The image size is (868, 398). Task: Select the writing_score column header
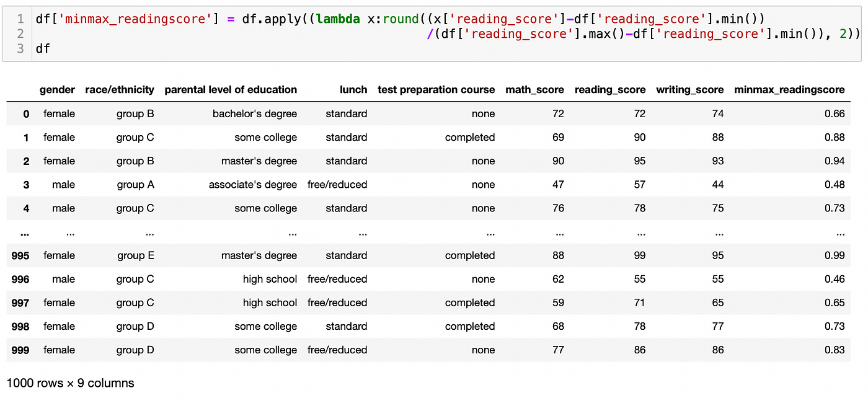point(689,90)
